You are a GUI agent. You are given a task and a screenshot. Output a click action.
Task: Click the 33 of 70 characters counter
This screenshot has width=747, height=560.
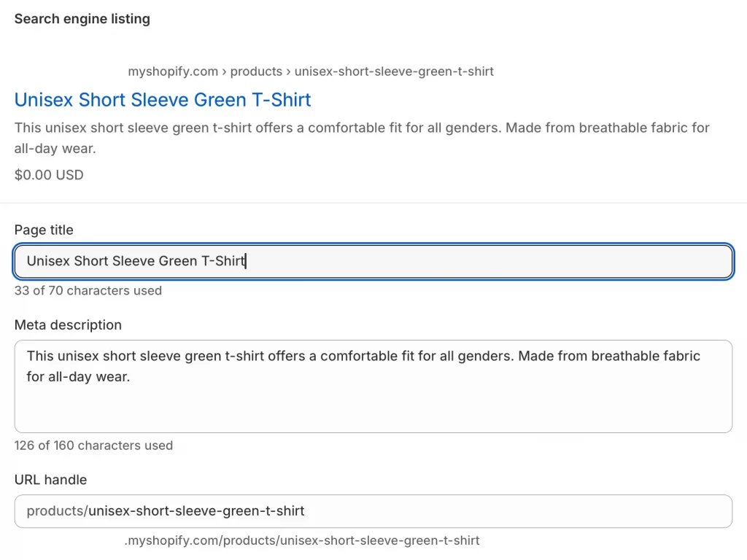[88, 290]
